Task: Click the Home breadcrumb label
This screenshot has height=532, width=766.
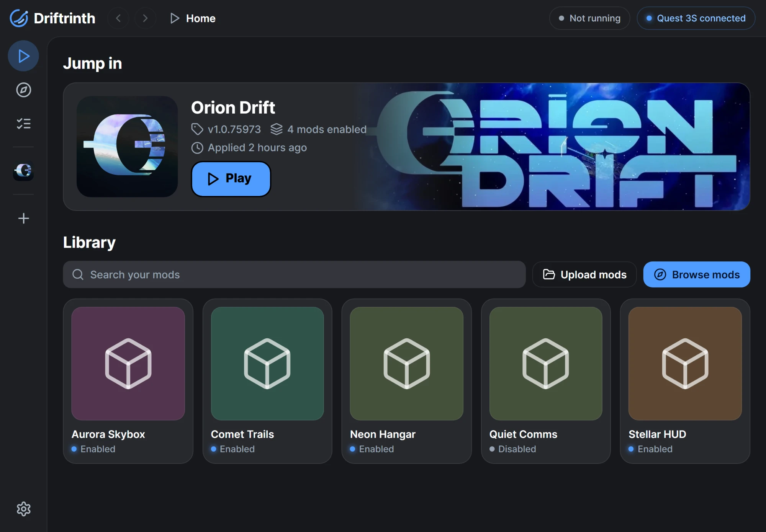Action: point(201,18)
